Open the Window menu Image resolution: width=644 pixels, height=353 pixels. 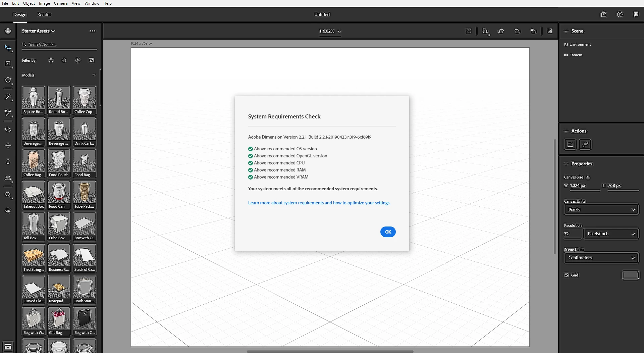(x=92, y=3)
